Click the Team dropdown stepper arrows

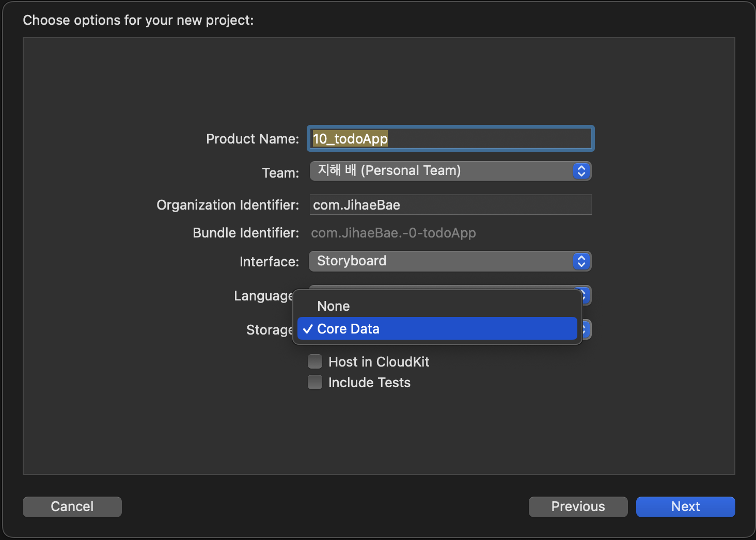581,171
